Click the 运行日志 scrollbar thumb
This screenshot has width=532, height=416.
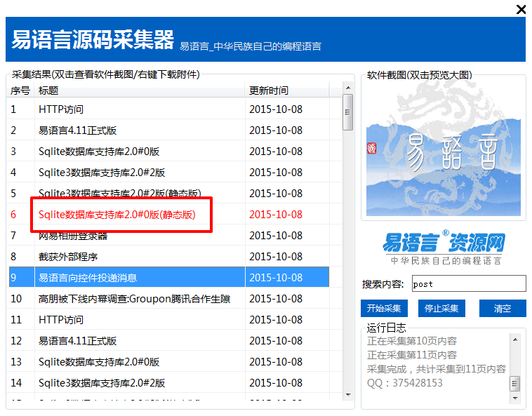pyautogui.click(x=515, y=384)
